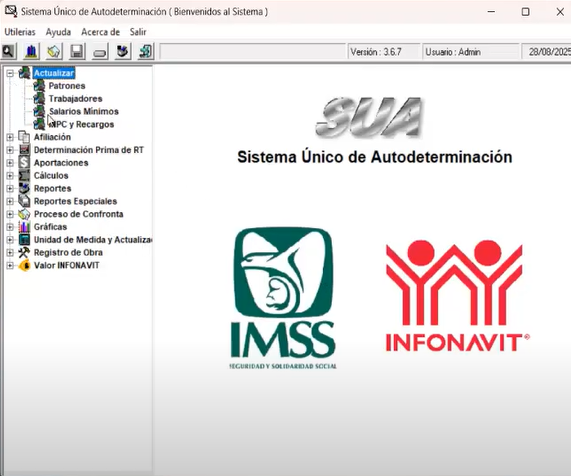Expand the Gráficas tree node
Screen dimensions: 571x476
(x=10, y=227)
